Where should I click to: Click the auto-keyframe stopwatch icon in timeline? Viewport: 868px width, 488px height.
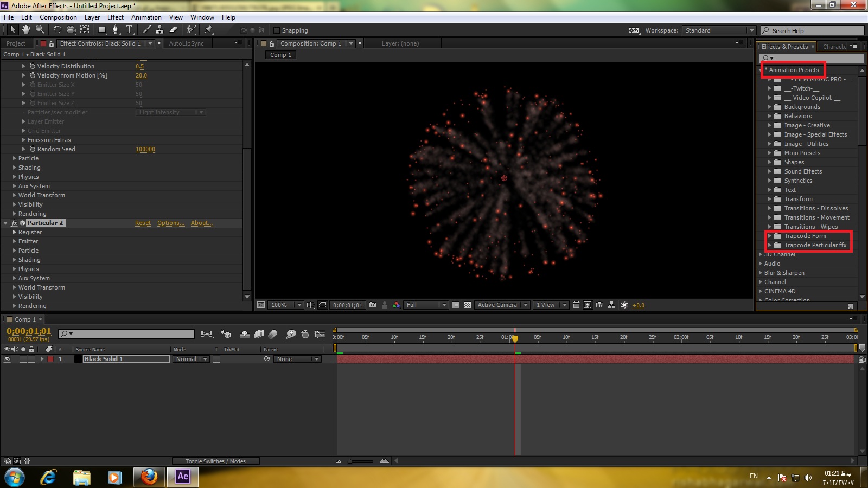pyautogui.click(x=305, y=335)
